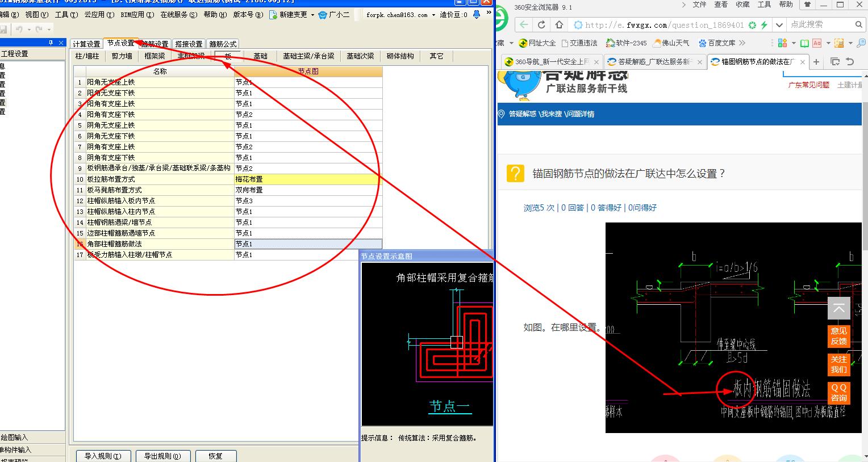Click the QQ咨询 orange button
Screen dimensions: 868x462
(839, 393)
